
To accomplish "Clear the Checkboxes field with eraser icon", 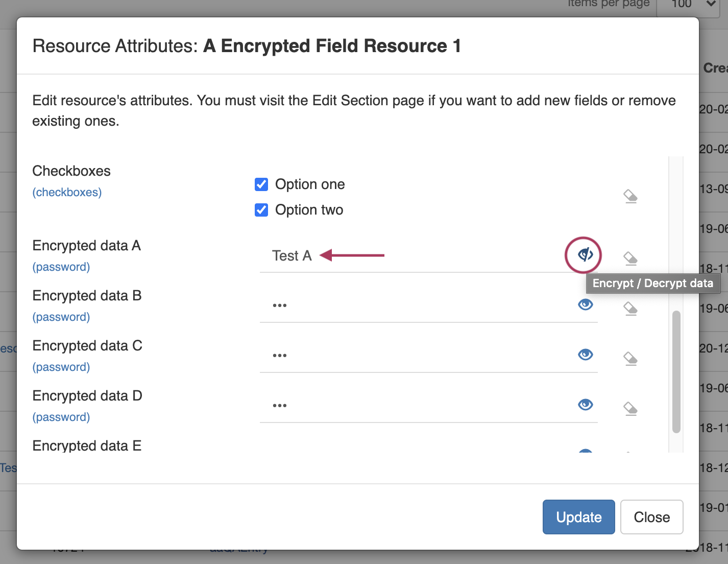I will (x=630, y=196).
